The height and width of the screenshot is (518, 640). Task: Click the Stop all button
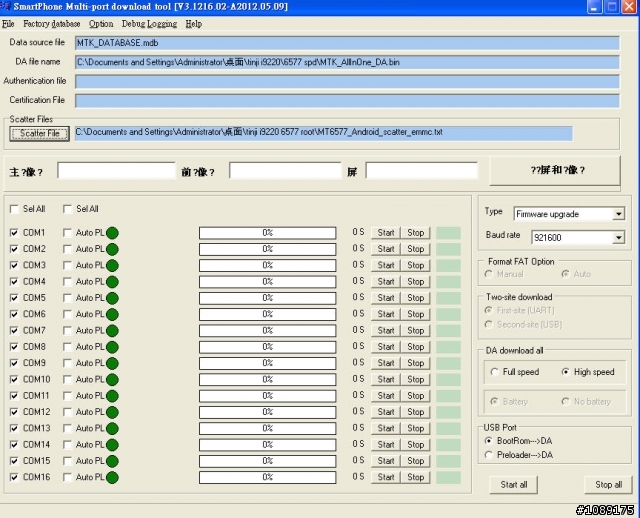[x=608, y=485]
